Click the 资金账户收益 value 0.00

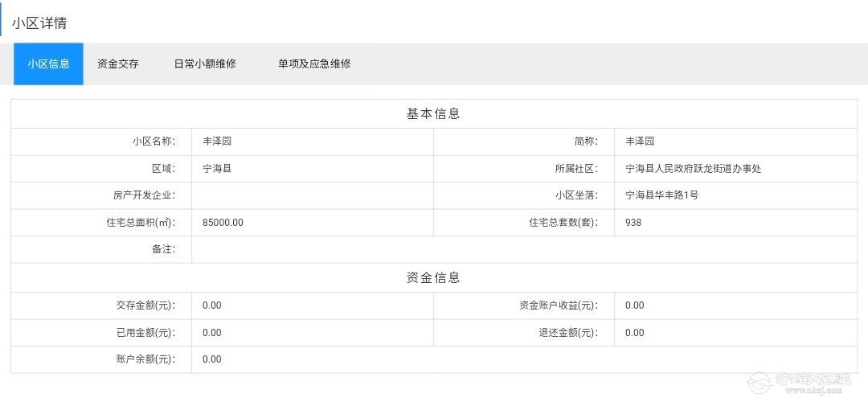635,306
